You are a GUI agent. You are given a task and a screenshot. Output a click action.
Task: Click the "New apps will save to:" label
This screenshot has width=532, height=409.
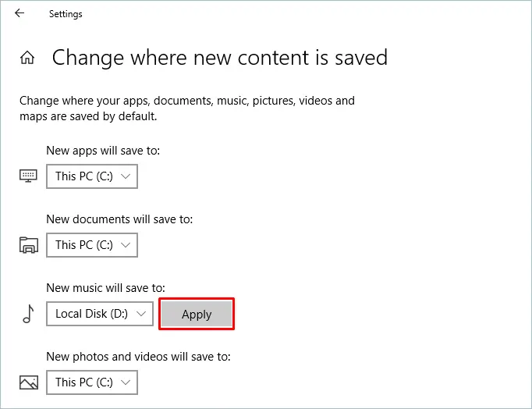(103, 151)
